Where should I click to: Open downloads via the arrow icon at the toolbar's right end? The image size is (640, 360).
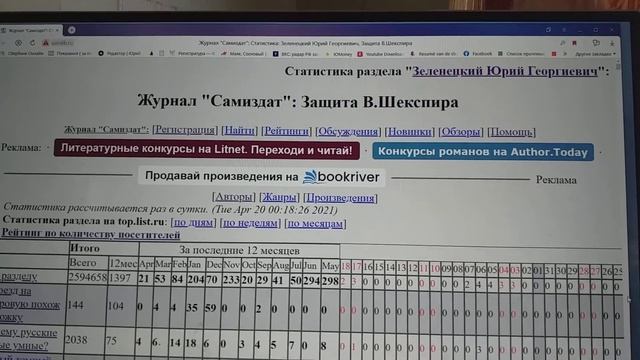[612, 43]
